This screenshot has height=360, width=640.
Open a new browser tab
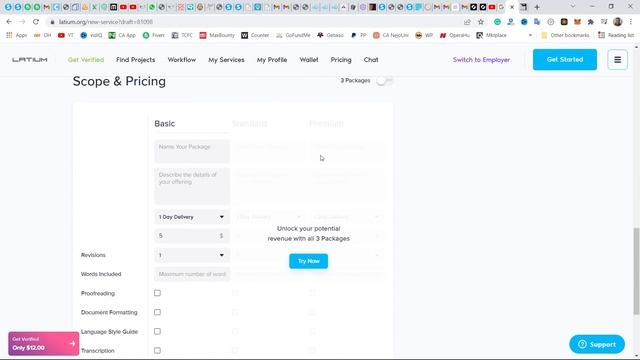pyautogui.click(x=537, y=7)
